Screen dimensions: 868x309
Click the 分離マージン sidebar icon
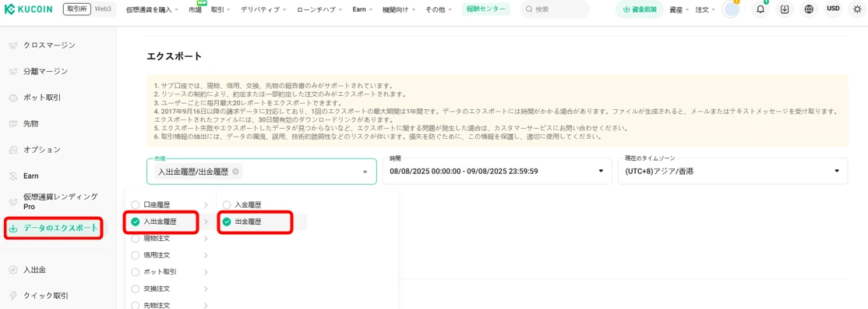(13, 72)
